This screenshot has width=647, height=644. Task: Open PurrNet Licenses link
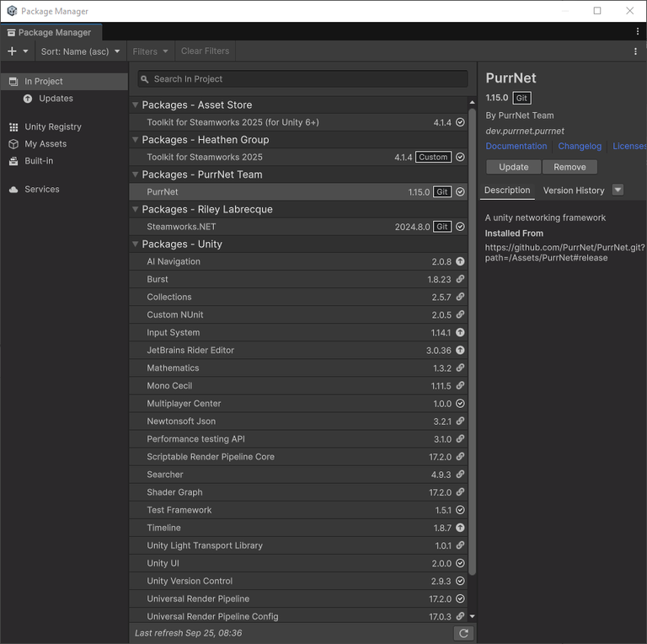(x=629, y=146)
